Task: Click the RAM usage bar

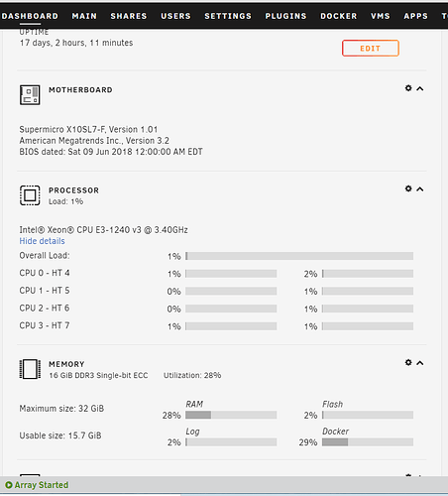Action: click(231, 415)
